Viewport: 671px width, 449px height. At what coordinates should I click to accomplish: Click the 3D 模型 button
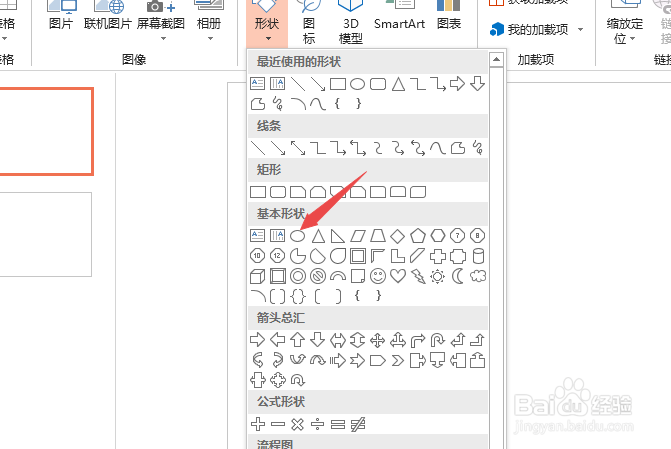click(350, 24)
